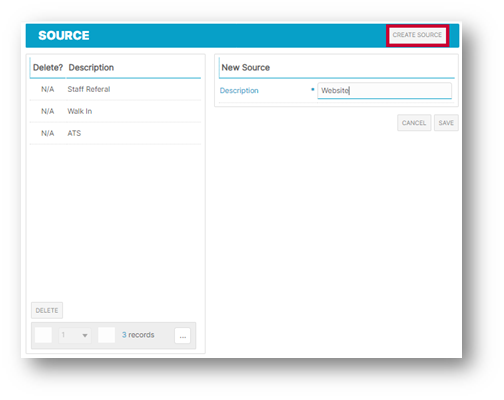Click the N/A cell for Walk In
504x400 pixels.
(x=48, y=111)
